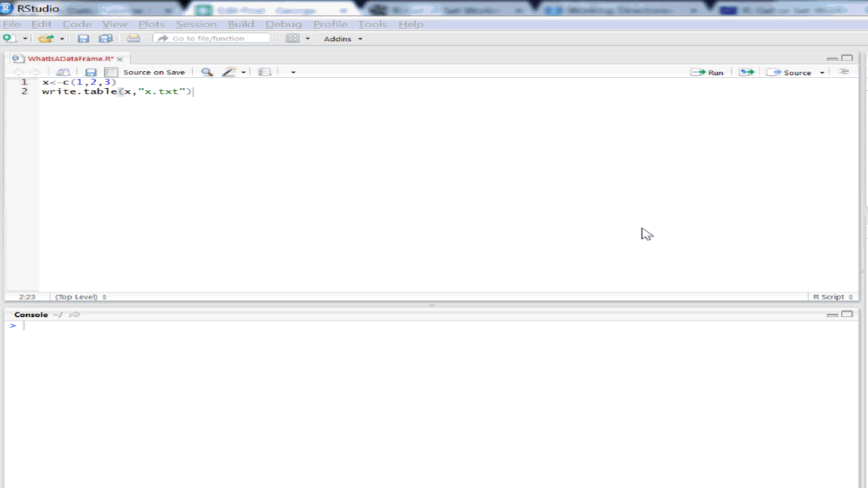The width and height of the screenshot is (868, 488).
Task: Click the workspace panes grid icon
Action: pyautogui.click(x=292, y=39)
